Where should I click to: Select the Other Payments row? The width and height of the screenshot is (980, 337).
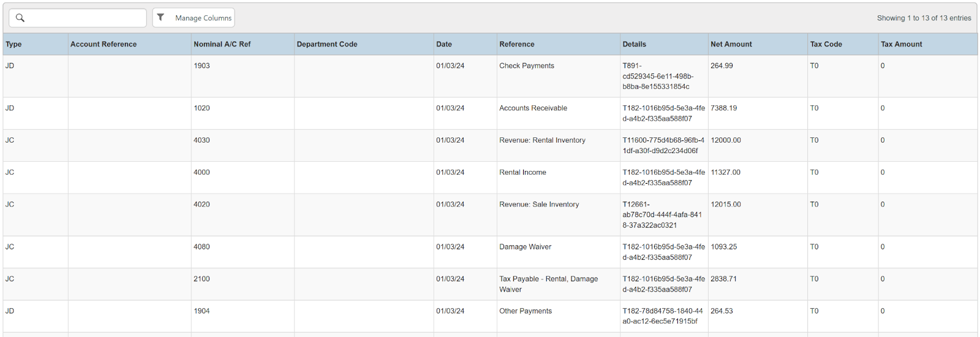coord(525,311)
